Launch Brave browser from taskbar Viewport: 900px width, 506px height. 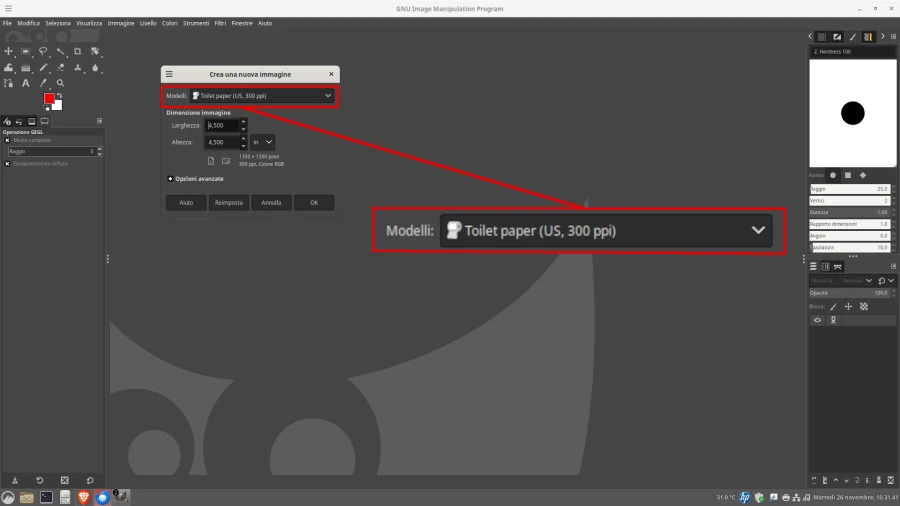(84, 497)
